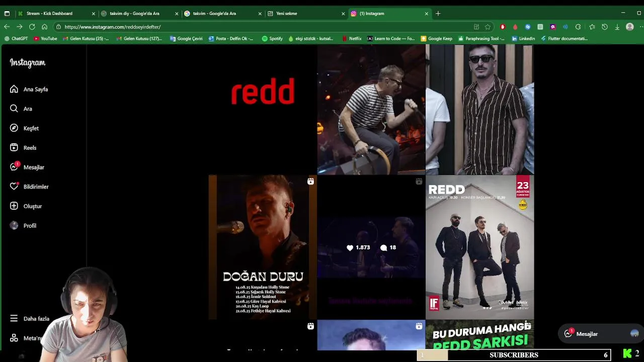Click the red extension icon in toolbar
Screen dimensions: 644x362
pos(503,27)
